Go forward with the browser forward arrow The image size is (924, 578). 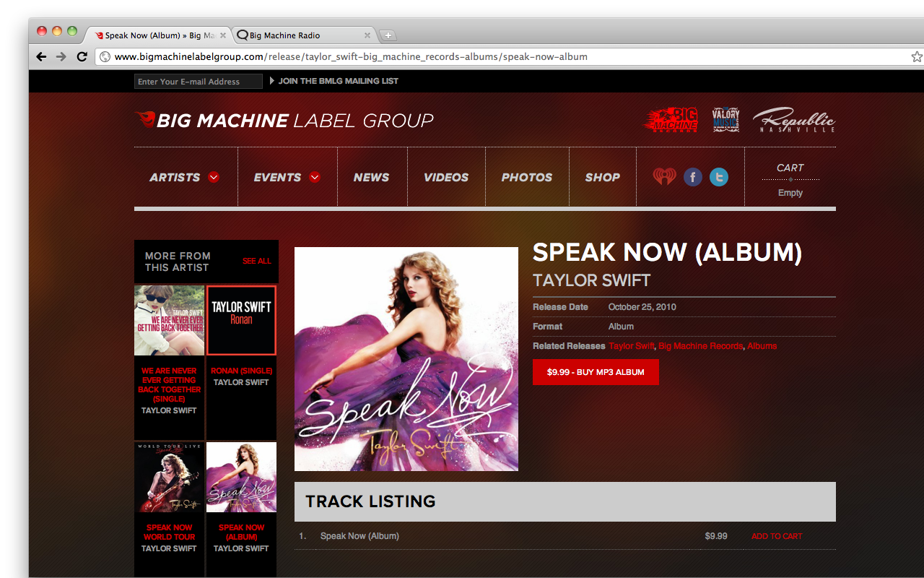click(61, 56)
